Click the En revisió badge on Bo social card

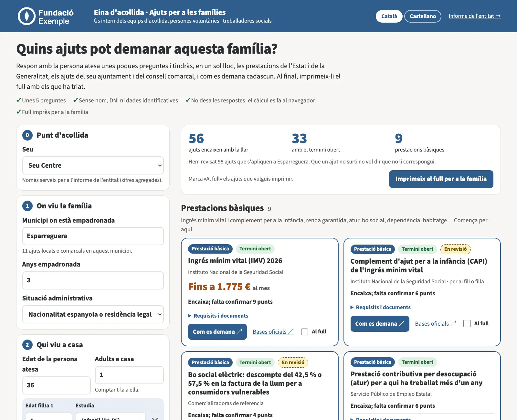tap(293, 362)
